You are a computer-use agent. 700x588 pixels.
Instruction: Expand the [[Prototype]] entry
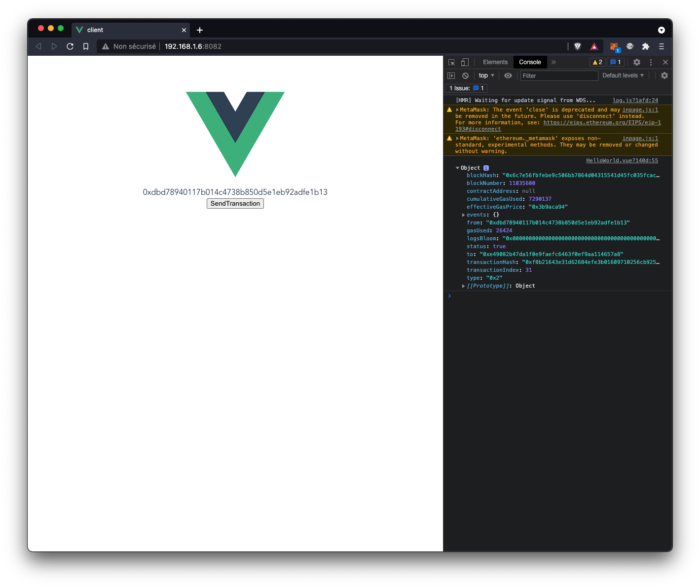463,286
